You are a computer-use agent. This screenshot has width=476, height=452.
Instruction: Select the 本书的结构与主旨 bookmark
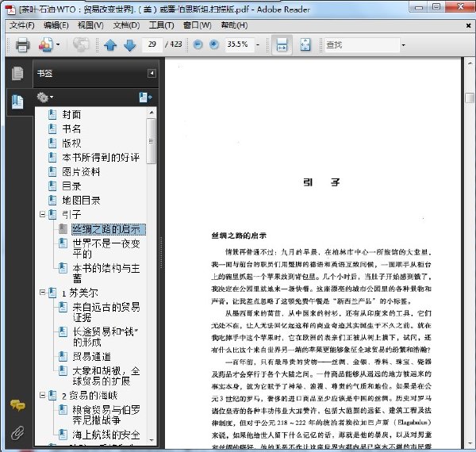point(106,273)
